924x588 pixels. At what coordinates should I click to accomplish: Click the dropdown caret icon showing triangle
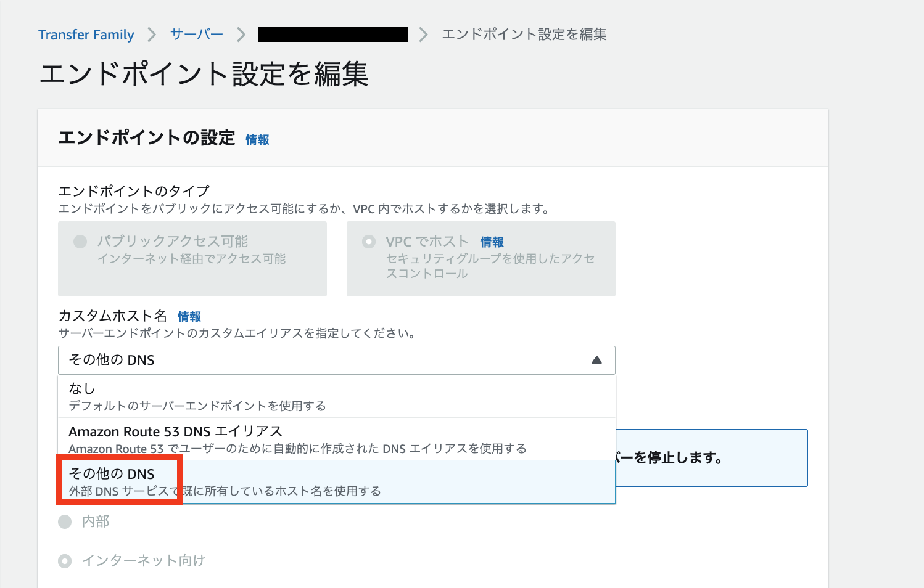596,360
